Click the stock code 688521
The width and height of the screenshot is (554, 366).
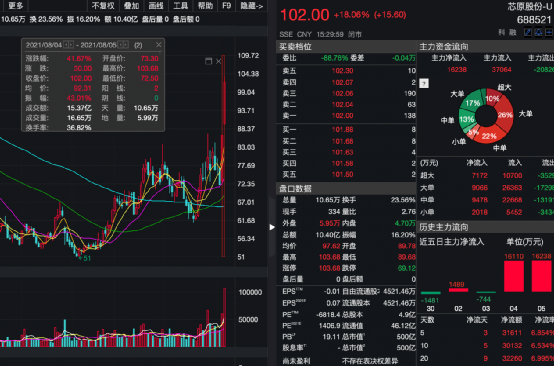534,20
